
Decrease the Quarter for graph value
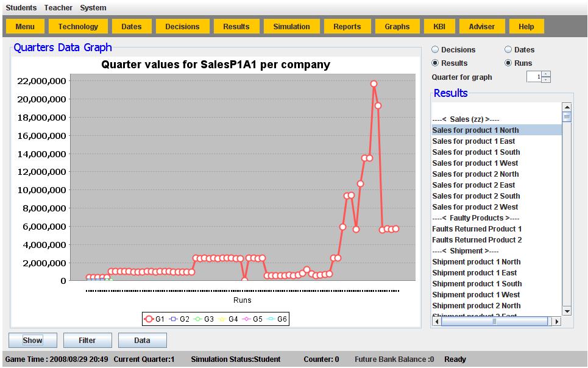546,80
